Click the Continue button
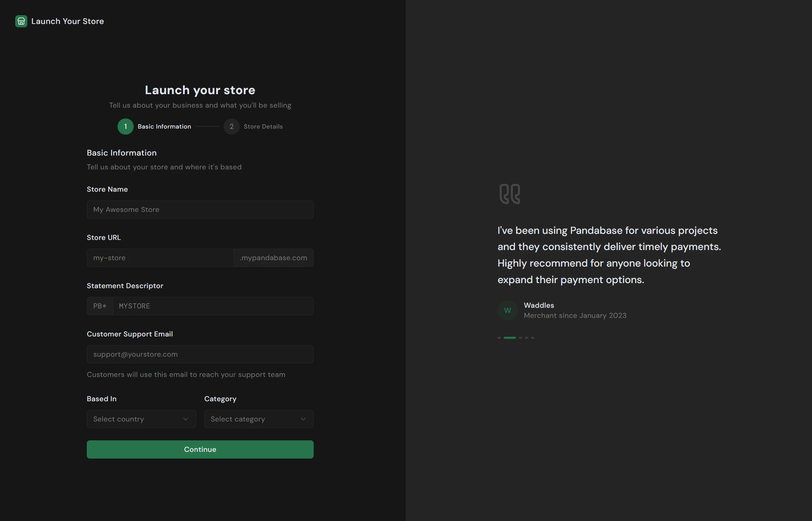This screenshot has width=812, height=521. click(200, 449)
